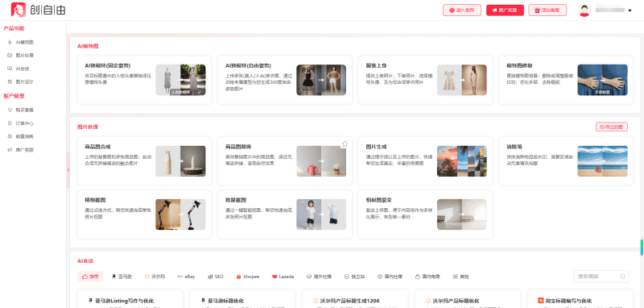Focus the 搜索模版 search field
The image size is (644, 308).
[x=601, y=277]
